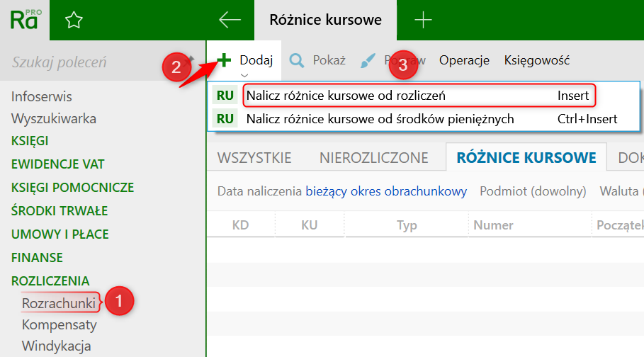Expand the Dodaj dropdown chevron
The width and height of the screenshot is (644, 357).
coord(244,76)
